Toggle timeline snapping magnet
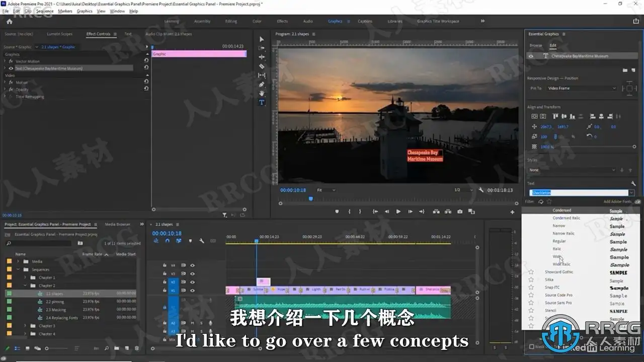644x362 pixels. click(x=168, y=241)
